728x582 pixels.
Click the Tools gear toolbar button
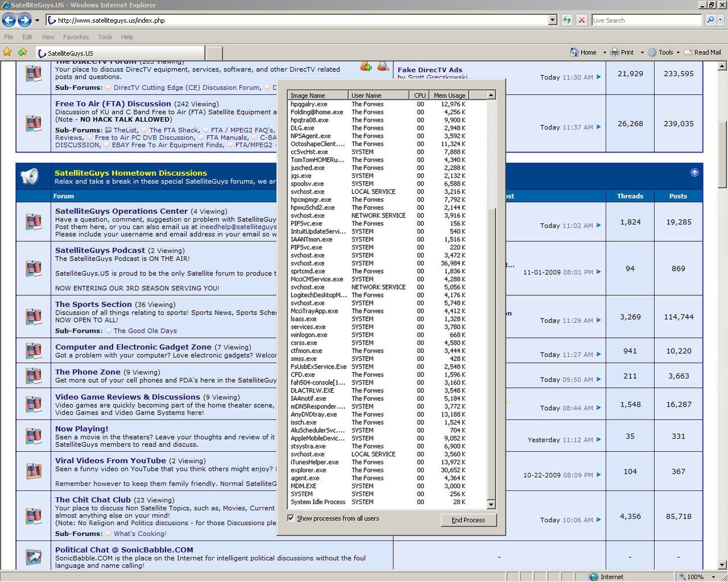pyautogui.click(x=660, y=52)
